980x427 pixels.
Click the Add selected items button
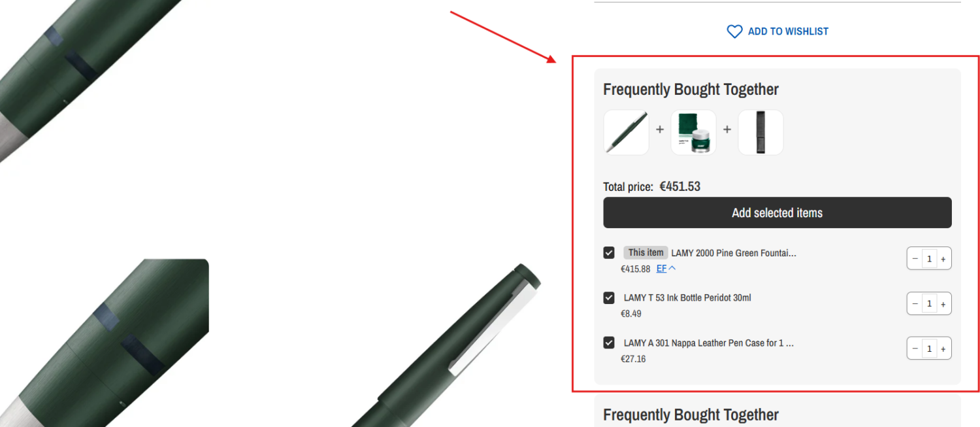pos(777,213)
